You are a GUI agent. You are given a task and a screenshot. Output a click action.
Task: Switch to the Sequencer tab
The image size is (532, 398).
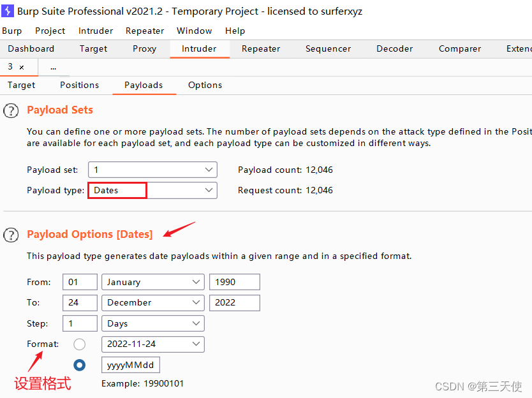328,49
